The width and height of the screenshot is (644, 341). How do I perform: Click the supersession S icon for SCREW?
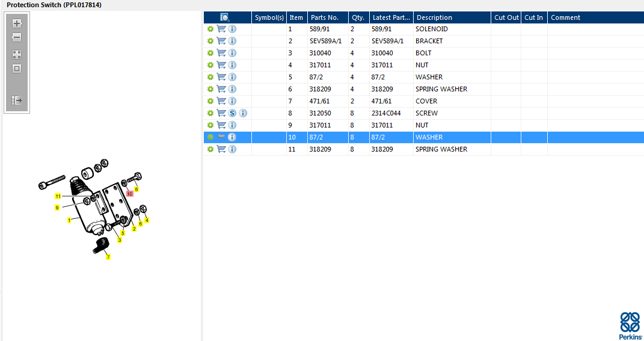point(232,113)
